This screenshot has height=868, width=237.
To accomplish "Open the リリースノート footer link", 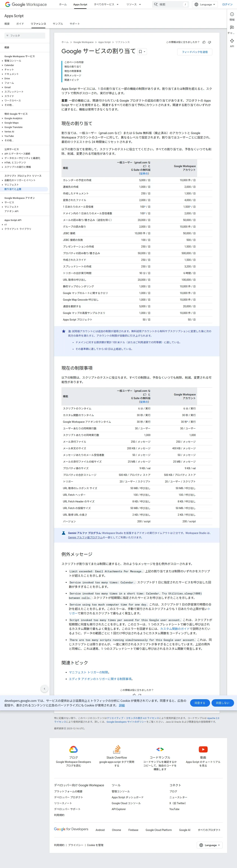I will tap(63, 803).
